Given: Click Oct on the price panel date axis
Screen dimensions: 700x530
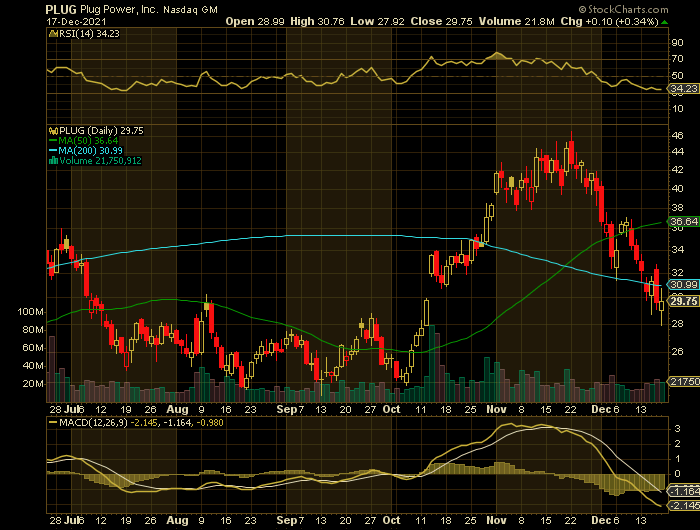Looking at the screenshot, I should (392, 409).
